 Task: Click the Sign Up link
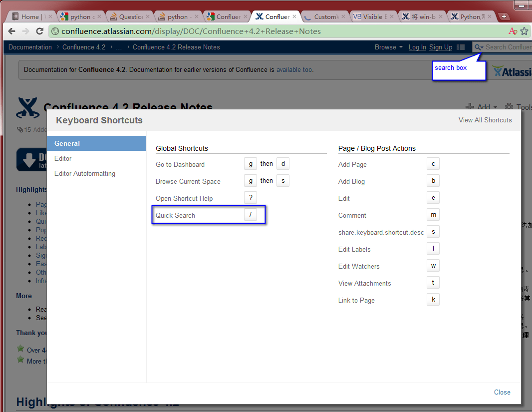coord(440,47)
